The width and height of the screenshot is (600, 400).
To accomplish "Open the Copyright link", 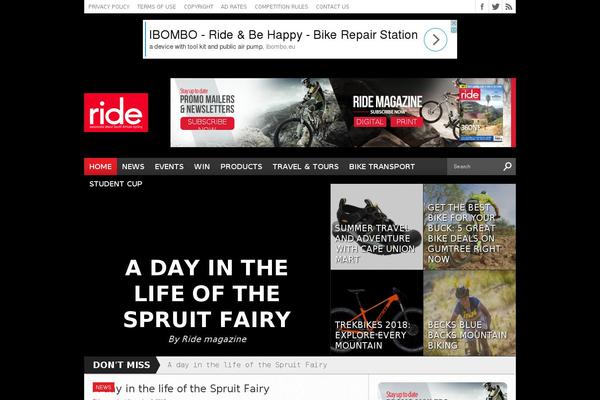I will click(x=198, y=7).
